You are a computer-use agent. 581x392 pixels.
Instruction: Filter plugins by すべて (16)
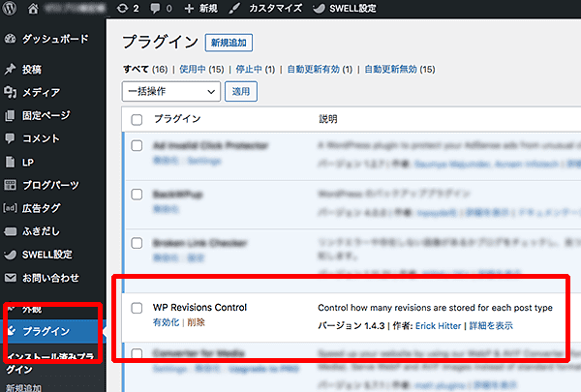coord(145,70)
